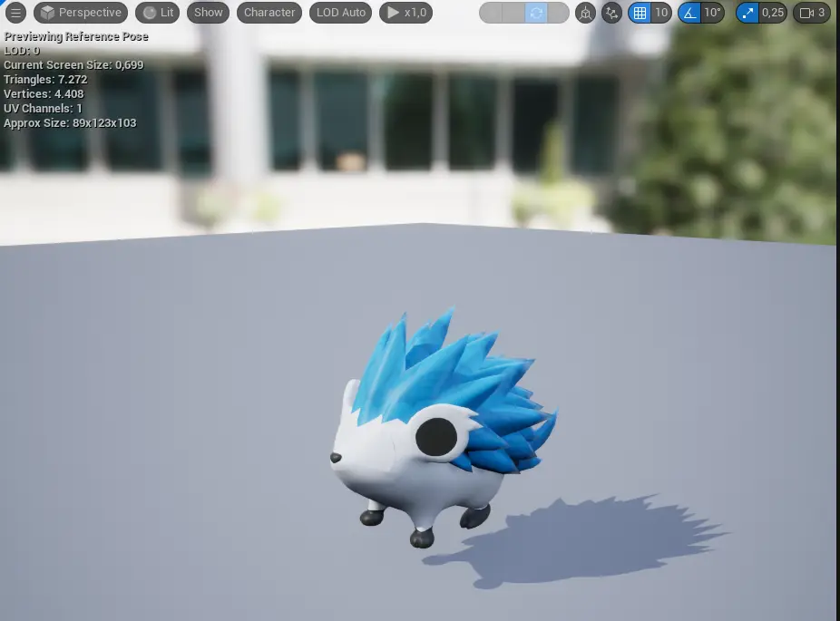Click the Previewing Reference Pose text

pos(76,36)
